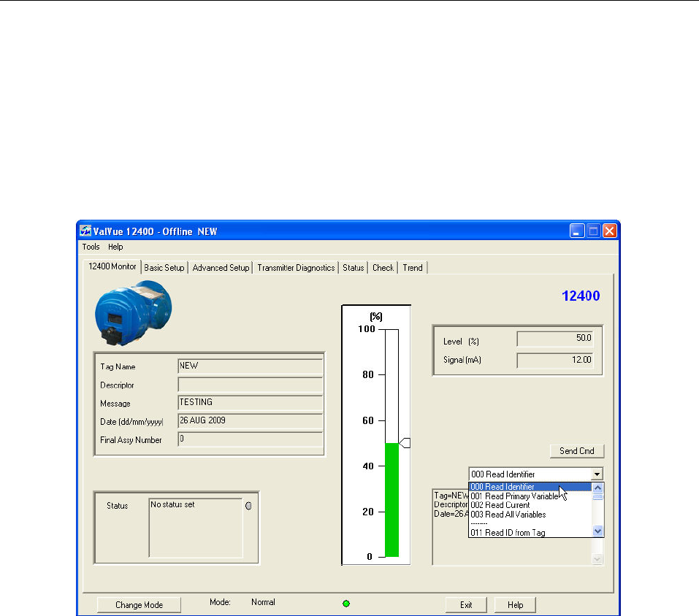Click the Tag Name field containing NEW
The width and height of the screenshot is (699, 616).
point(251,366)
